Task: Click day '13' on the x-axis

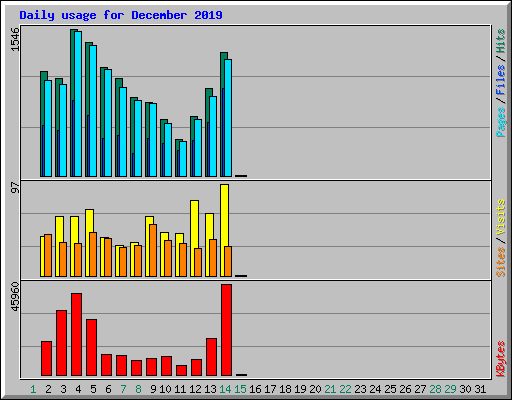Action: pos(210,389)
